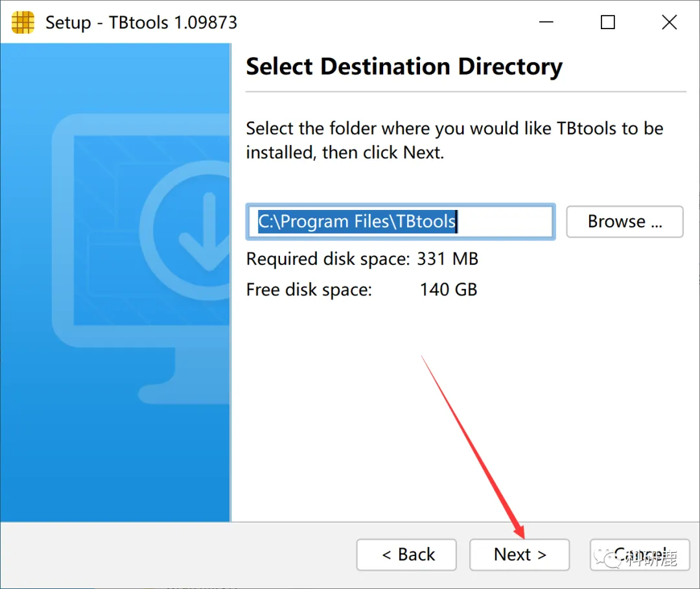This screenshot has height=589, width=700.
Task: Maximize the Setup window
Action: [x=607, y=22]
